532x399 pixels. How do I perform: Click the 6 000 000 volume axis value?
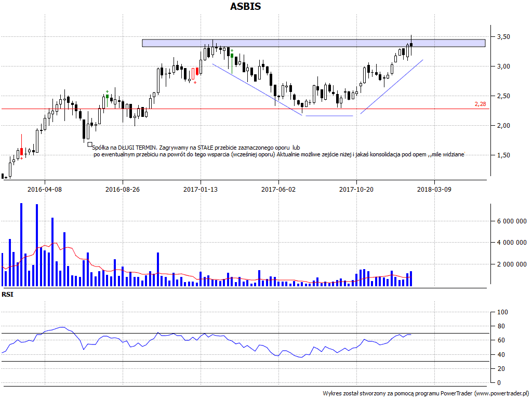click(x=512, y=221)
